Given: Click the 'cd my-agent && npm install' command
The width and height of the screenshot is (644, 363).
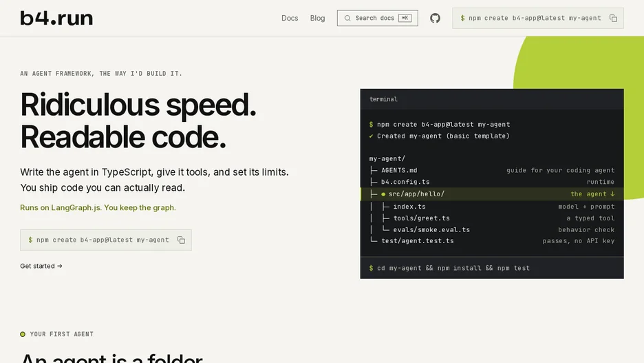Looking at the screenshot, I should pyautogui.click(x=449, y=268).
